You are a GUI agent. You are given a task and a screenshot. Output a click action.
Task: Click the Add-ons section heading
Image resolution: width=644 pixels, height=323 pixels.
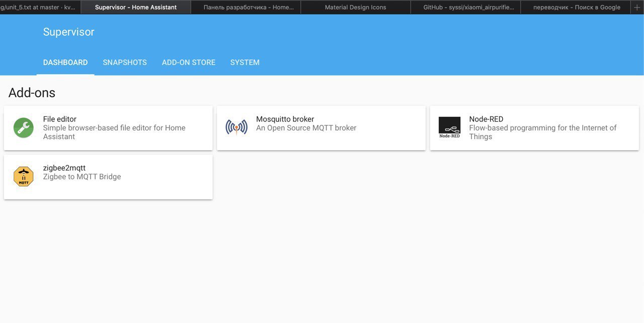(x=32, y=93)
